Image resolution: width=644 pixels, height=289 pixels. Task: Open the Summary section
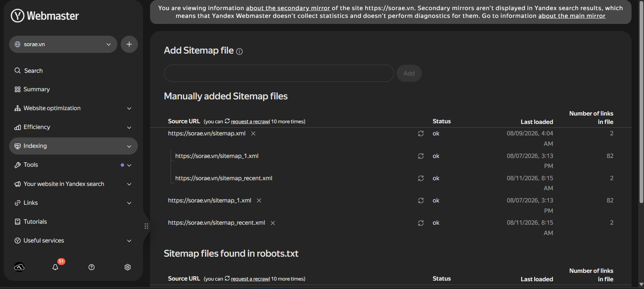coord(36,89)
